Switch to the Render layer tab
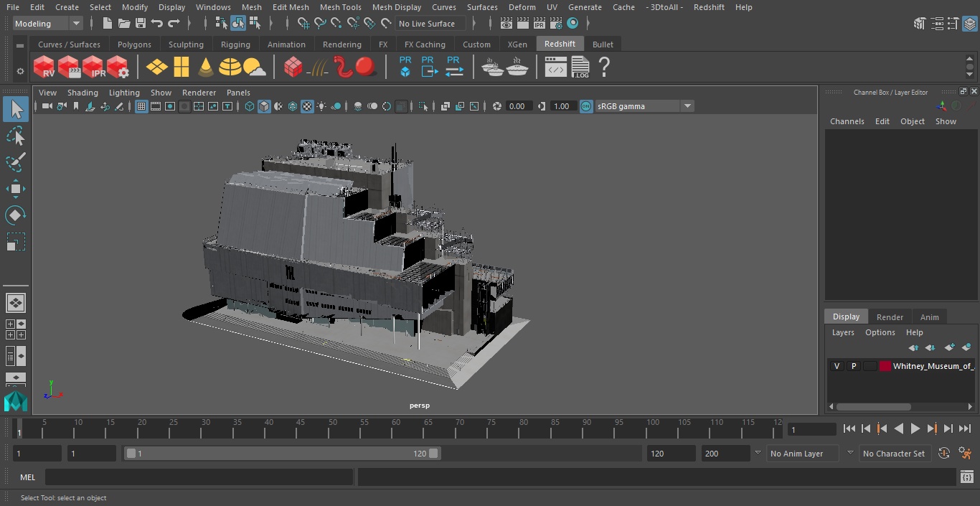 coord(890,317)
